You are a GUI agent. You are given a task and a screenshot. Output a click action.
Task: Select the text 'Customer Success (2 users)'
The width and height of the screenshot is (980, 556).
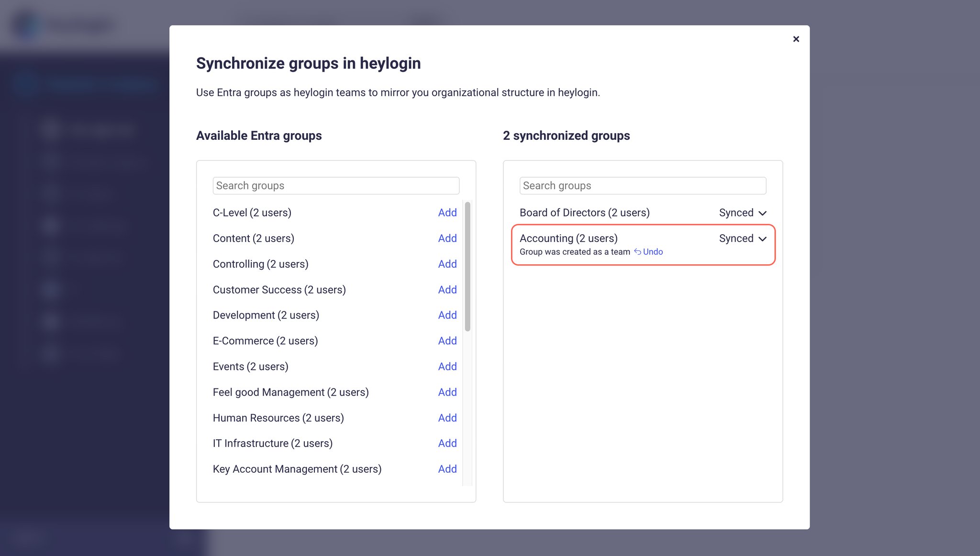click(279, 290)
